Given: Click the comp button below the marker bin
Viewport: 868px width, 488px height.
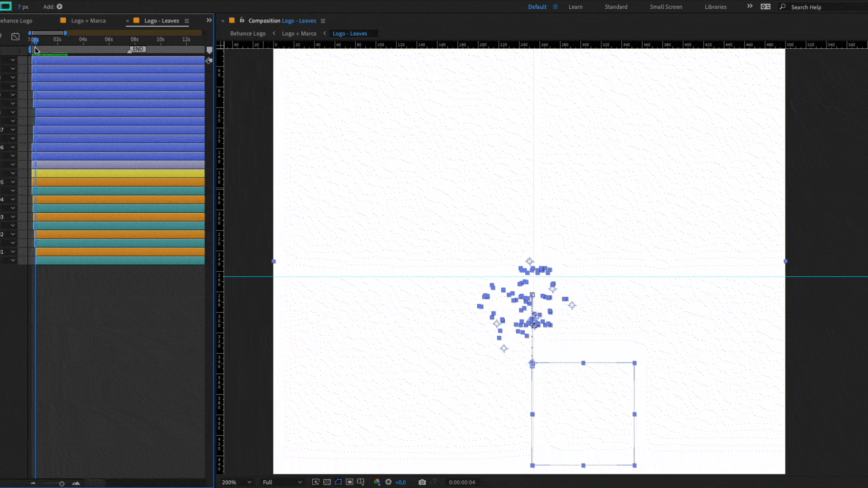Looking at the screenshot, I should 209,61.
